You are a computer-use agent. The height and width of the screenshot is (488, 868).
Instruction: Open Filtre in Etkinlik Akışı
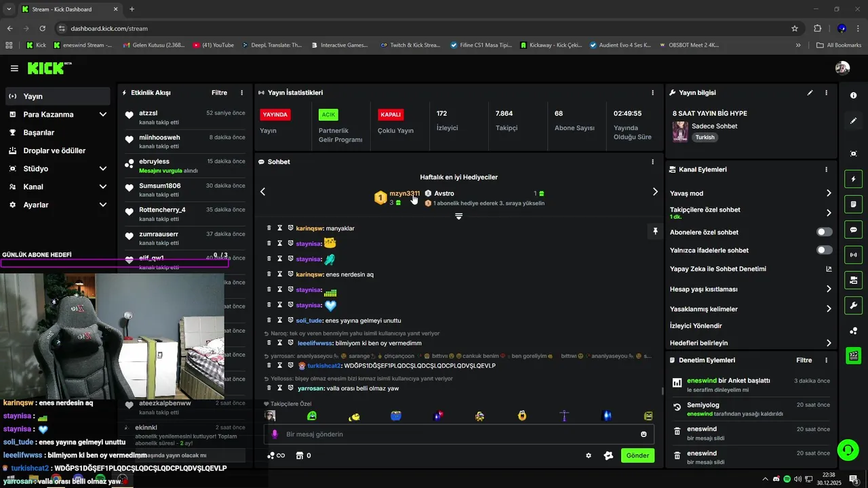click(219, 93)
